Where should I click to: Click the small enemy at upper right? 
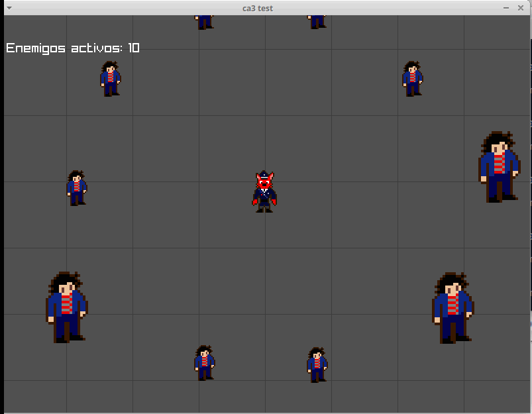click(412, 79)
